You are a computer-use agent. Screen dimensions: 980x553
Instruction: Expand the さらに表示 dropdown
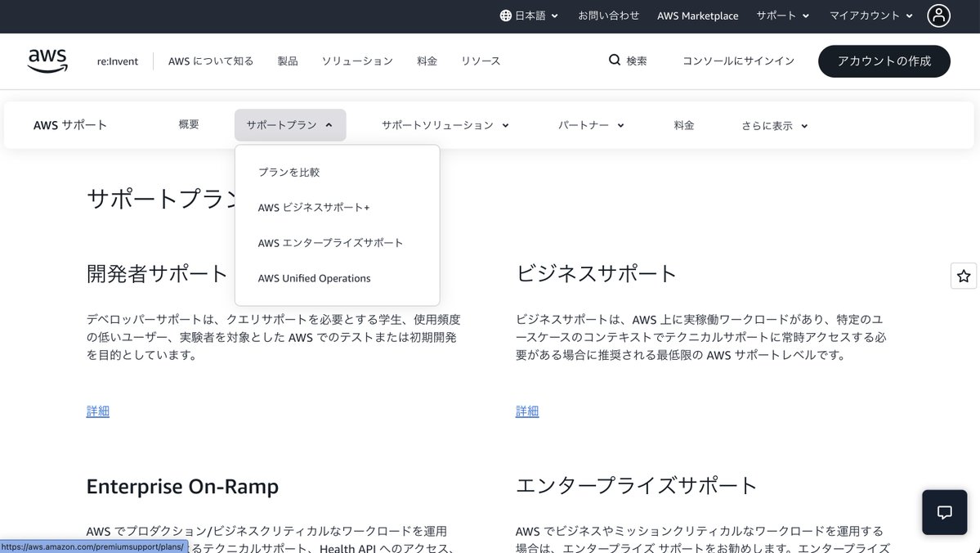click(x=774, y=126)
